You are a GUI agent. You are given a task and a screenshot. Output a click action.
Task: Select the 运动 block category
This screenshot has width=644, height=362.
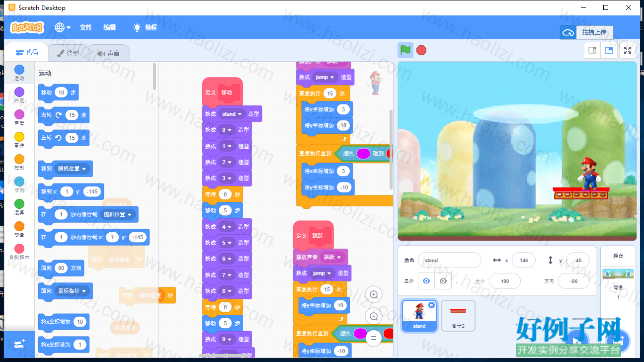[x=19, y=73]
